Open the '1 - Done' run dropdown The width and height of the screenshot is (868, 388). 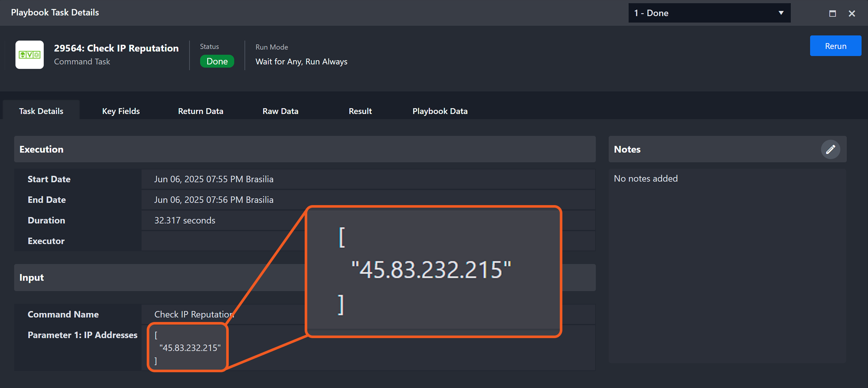[x=704, y=13]
